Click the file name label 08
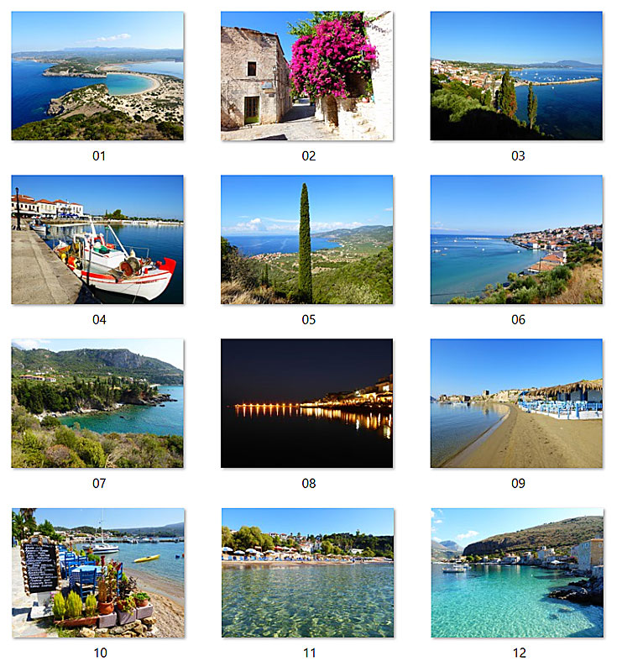Viewport: 617px width, 672px height. (x=309, y=484)
